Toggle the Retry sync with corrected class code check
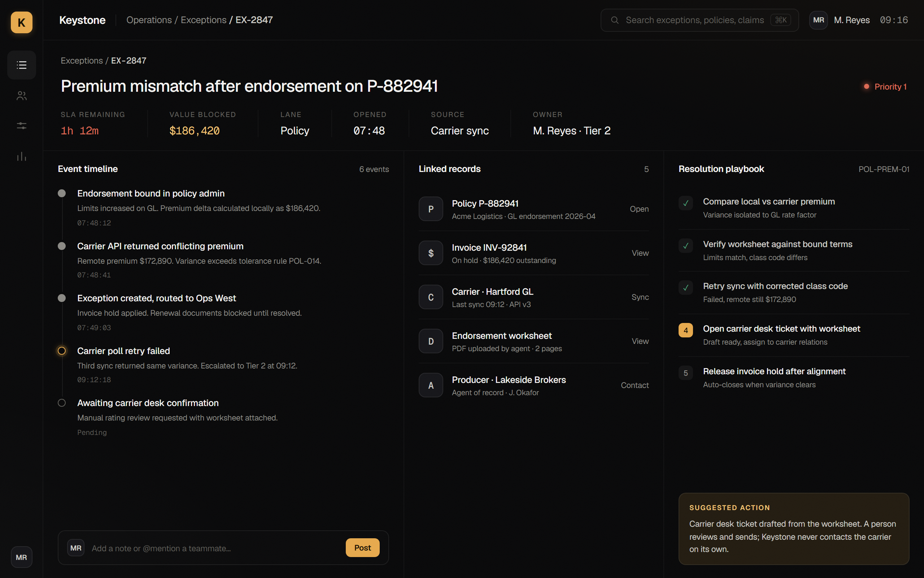Image resolution: width=924 pixels, height=578 pixels. (686, 288)
